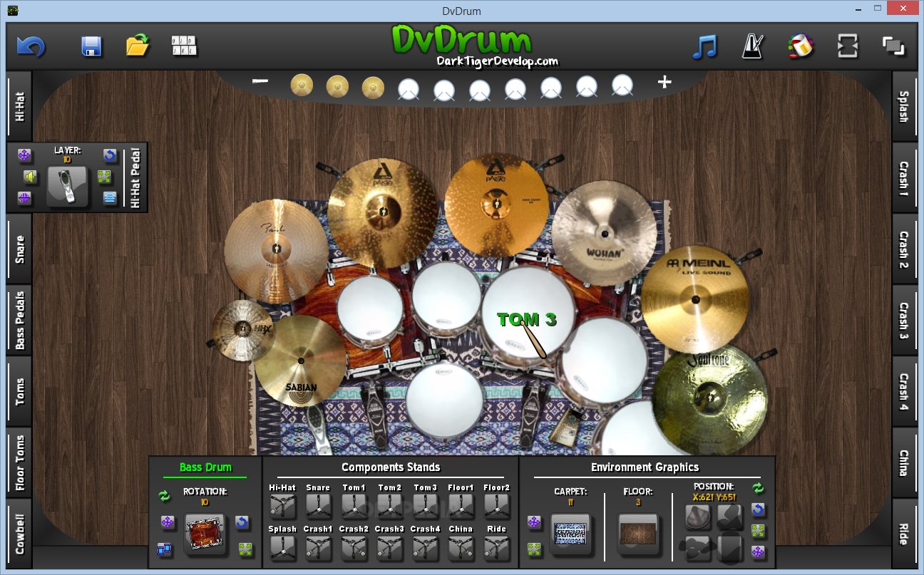Toggle the Tom1 stand
Image resolution: width=924 pixels, height=575 pixels.
354,506
